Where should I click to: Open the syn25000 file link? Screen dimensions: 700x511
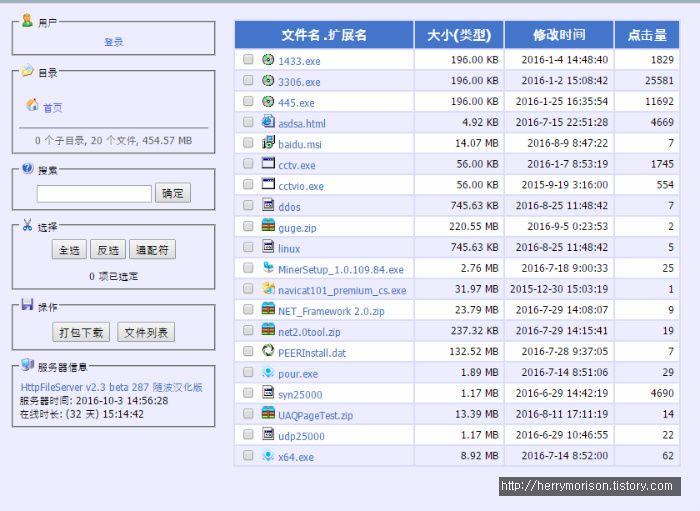pyautogui.click(x=300, y=395)
